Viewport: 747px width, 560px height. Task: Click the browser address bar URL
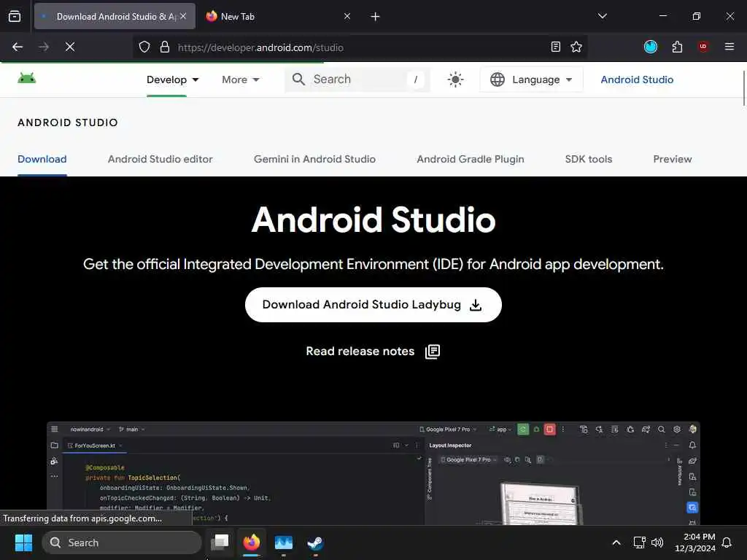point(260,47)
